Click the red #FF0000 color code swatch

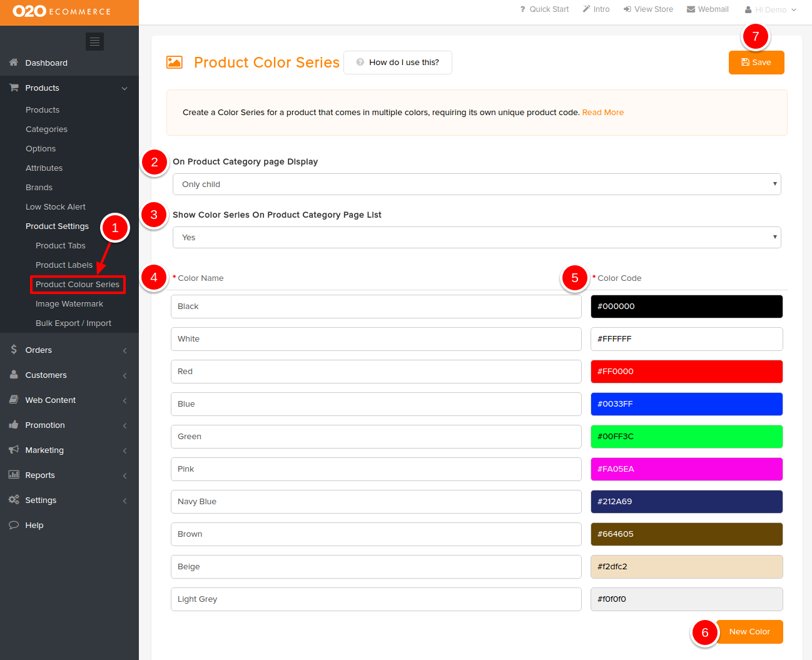click(686, 372)
